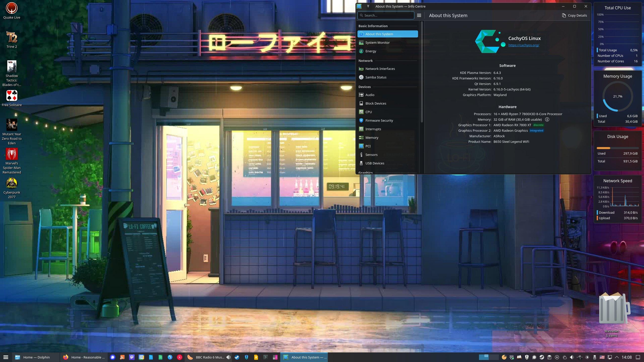Click the show desktop button

point(638,357)
